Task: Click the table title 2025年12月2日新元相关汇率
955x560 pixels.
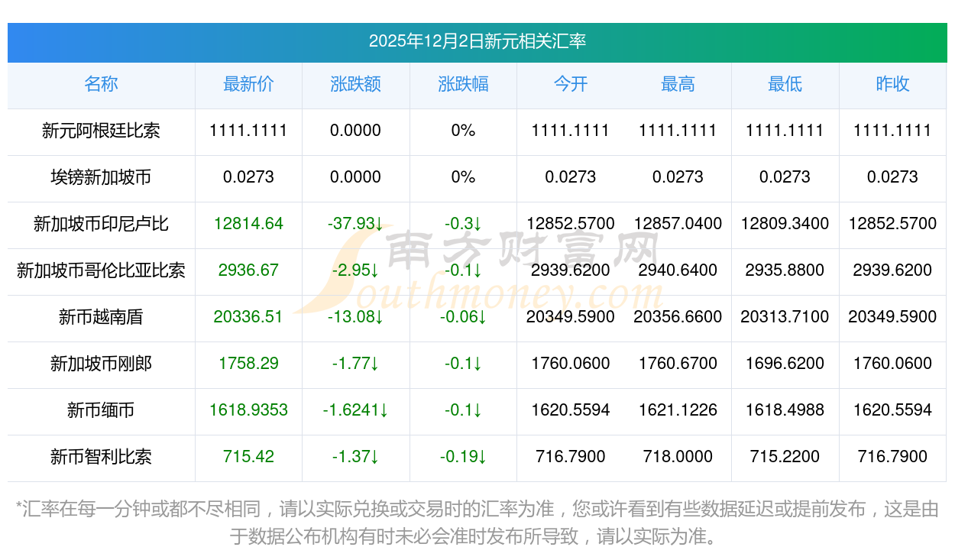Action: click(477, 41)
